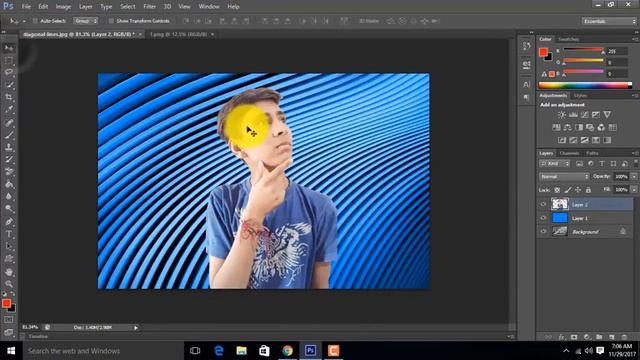
Task: Toggle lock transparent pixels
Action: (557, 190)
